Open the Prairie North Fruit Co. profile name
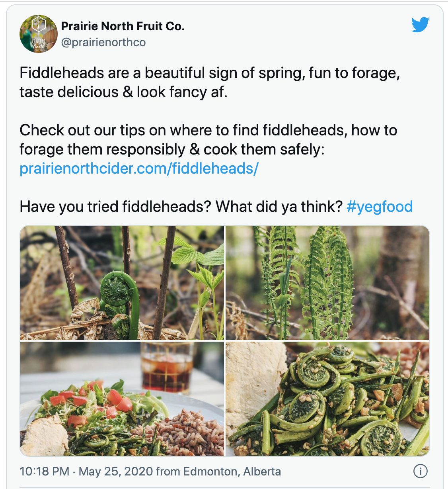 tap(123, 26)
